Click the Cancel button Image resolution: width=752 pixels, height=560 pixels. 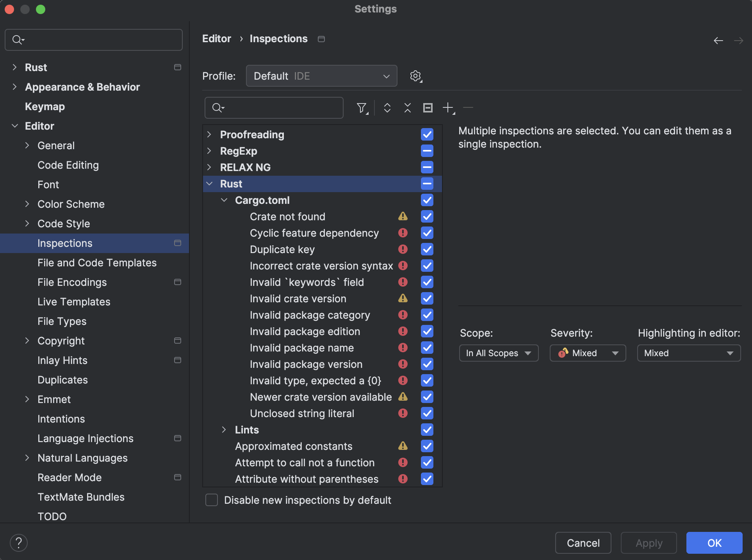click(x=583, y=543)
